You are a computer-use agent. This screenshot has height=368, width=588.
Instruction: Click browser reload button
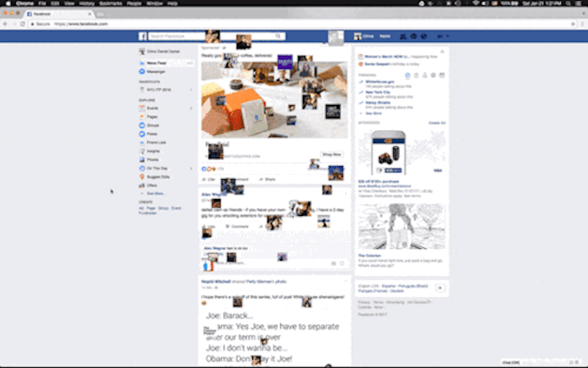[23, 24]
